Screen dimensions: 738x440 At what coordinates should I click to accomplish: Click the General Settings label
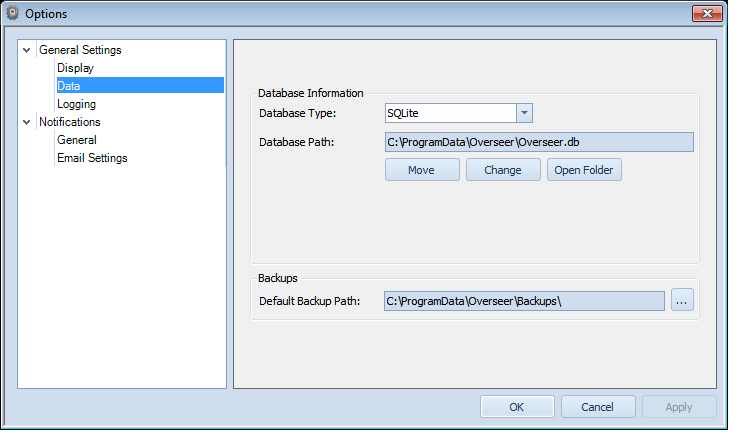click(x=80, y=50)
